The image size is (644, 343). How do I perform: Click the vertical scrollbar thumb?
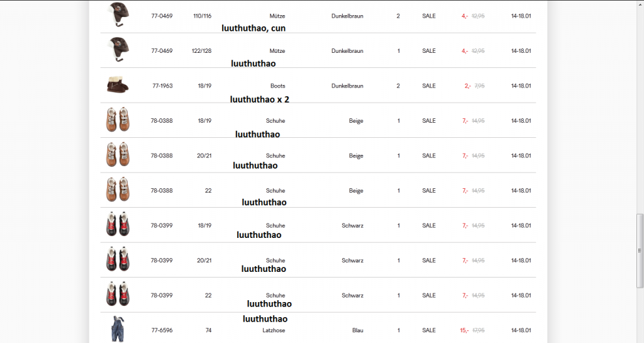pos(640,250)
